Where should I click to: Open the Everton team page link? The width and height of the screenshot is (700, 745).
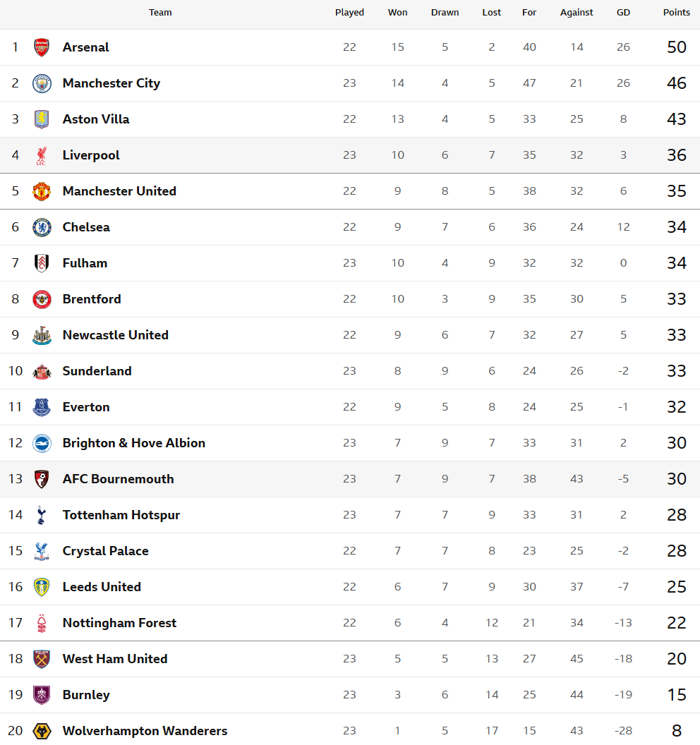point(86,407)
